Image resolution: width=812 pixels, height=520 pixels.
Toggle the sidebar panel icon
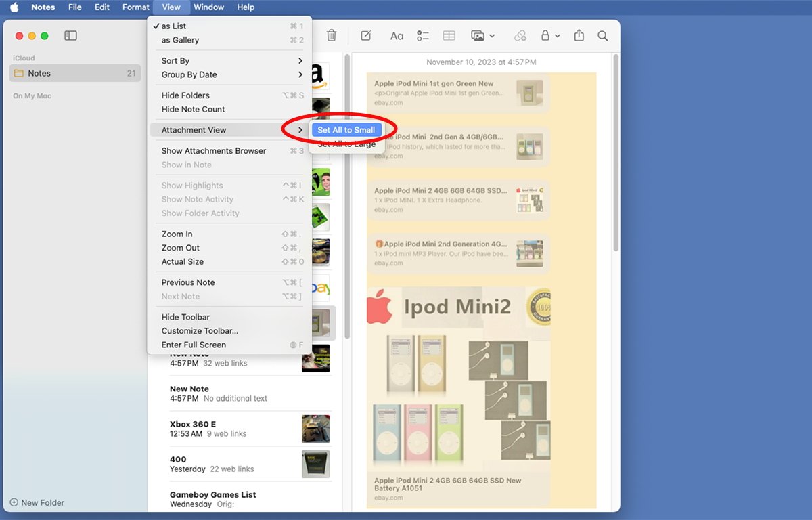70,36
